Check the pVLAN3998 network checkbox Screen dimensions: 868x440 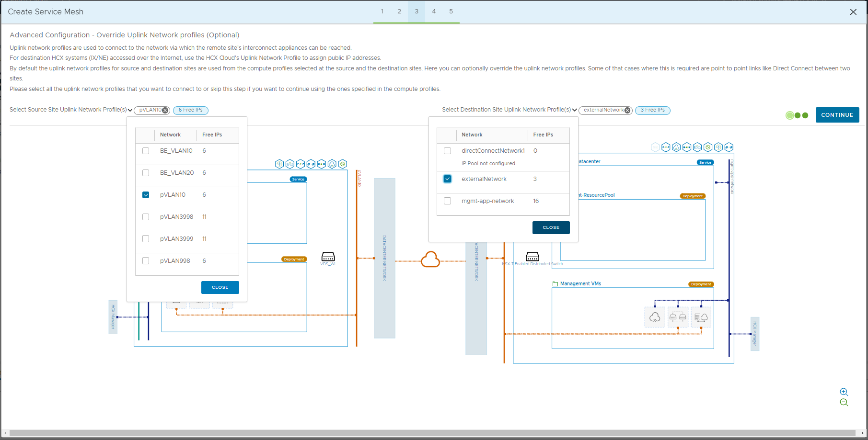click(x=146, y=217)
